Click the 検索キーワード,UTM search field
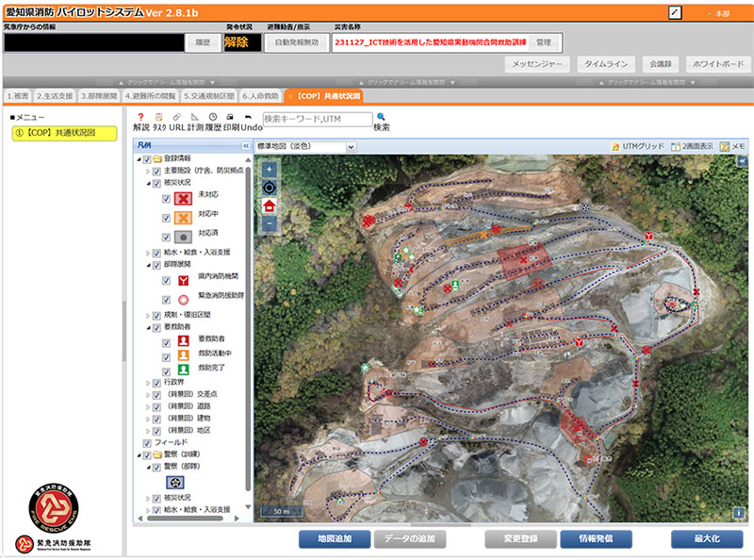 coord(316,119)
